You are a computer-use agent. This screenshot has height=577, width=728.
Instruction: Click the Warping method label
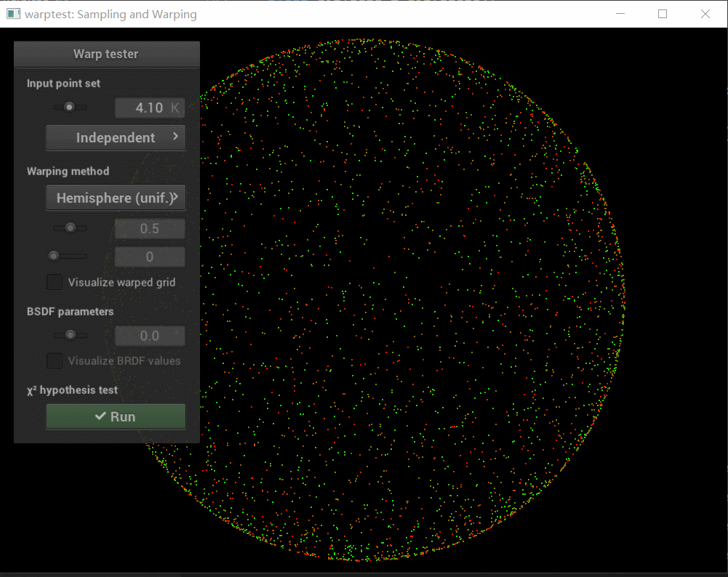tap(68, 172)
